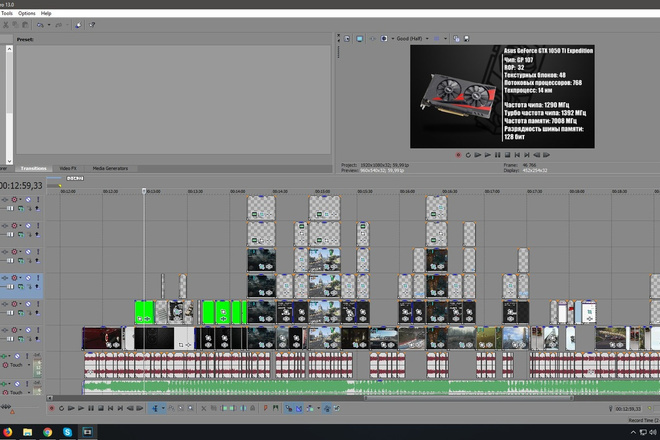
Task: Click the Paste clipboard icon in top toolbar
Action: click(x=25, y=25)
